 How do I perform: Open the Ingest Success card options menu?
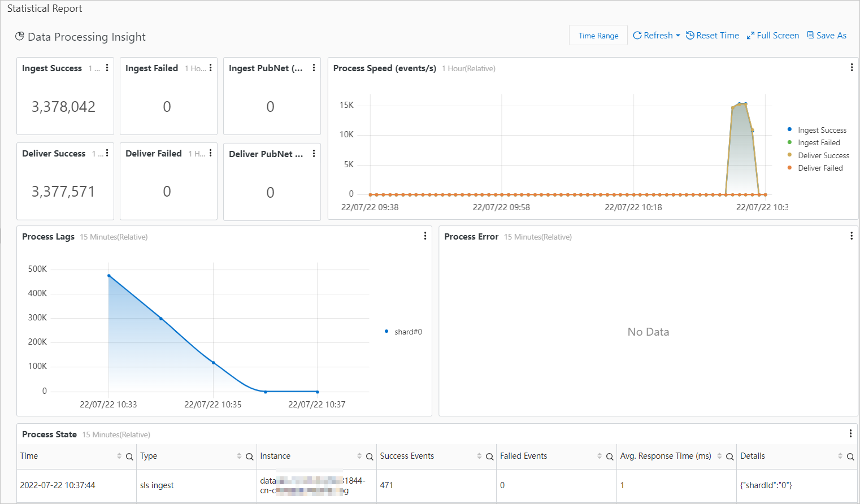pos(107,68)
